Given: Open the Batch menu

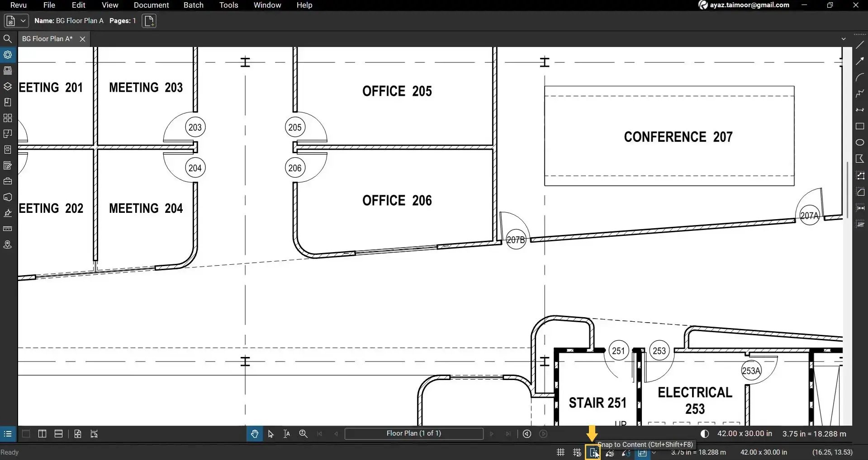Looking at the screenshot, I should coord(193,5).
